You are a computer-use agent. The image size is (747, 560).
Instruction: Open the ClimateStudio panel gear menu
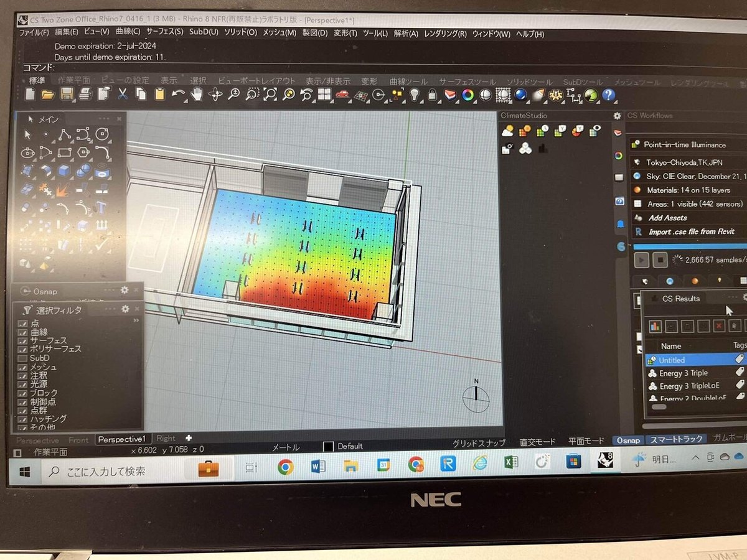pyautogui.click(x=617, y=116)
